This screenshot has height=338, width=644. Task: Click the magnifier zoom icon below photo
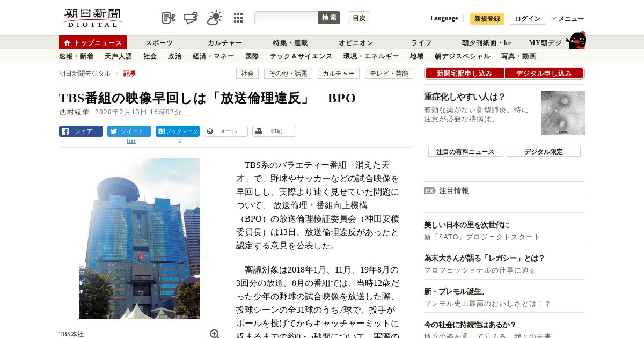tap(214, 334)
